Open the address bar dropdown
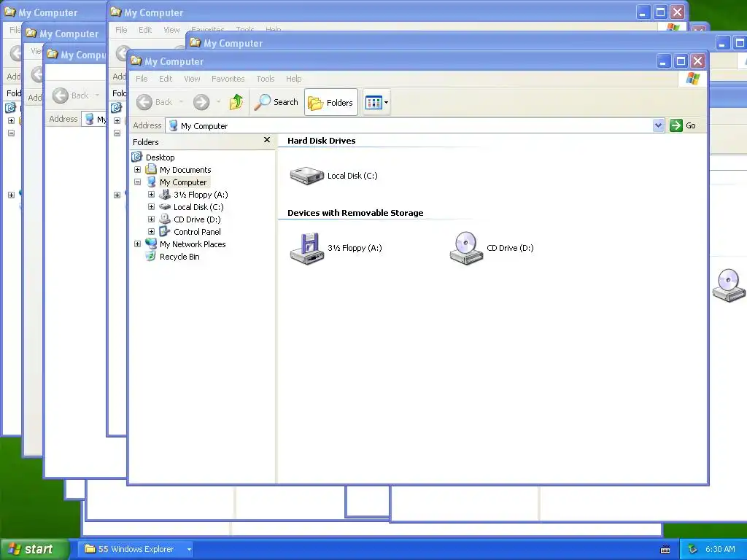 [x=658, y=125]
